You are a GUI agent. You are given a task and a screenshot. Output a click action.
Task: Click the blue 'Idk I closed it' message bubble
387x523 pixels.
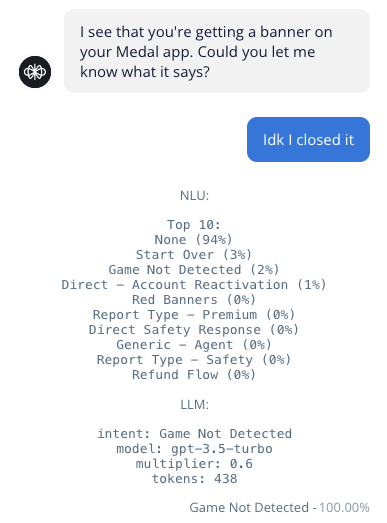[x=308, y=139]
